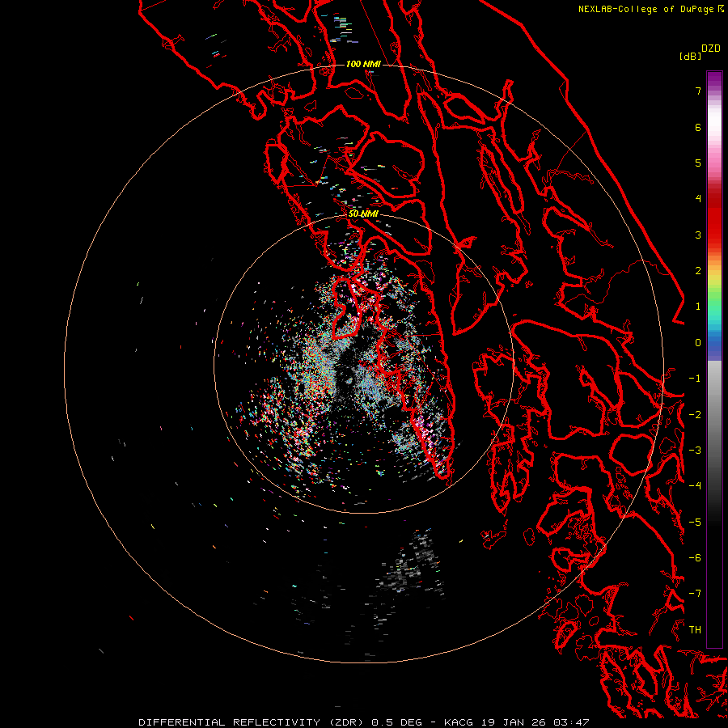Click the -4 scale value
The image size is (728, 728).
coord(695,486)
